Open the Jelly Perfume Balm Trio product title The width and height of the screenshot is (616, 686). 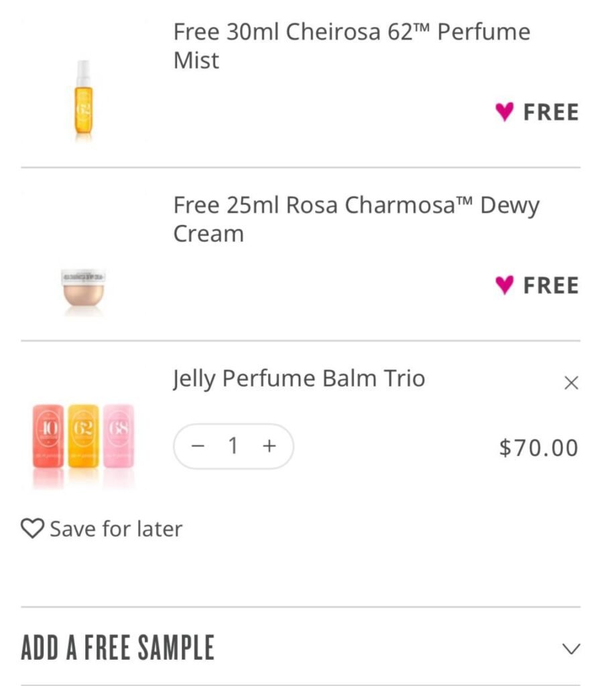pyautogui.click(x=299, y=379)
